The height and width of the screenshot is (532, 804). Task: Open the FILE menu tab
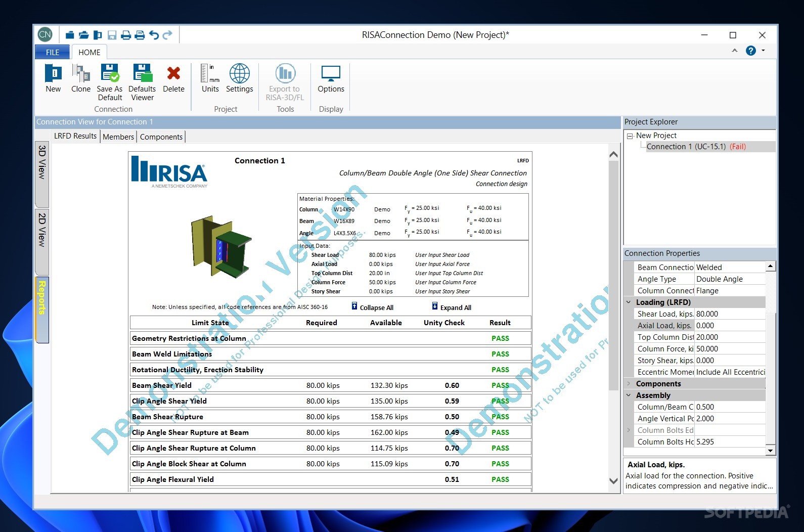53,52
